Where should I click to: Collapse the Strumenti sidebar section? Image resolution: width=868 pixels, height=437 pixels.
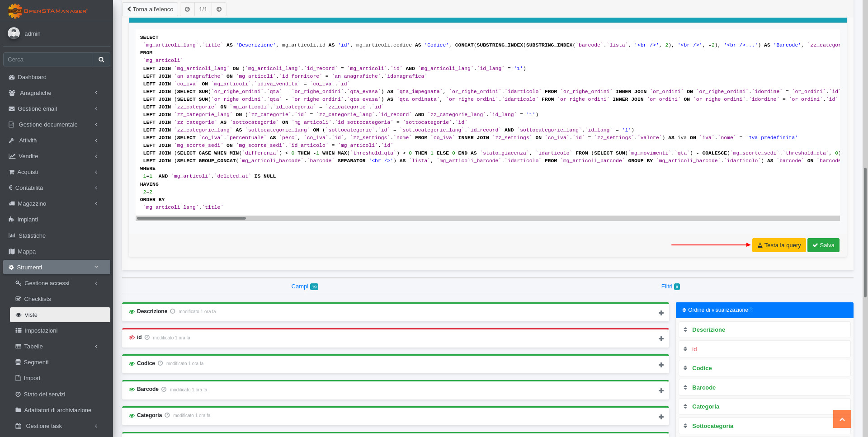pyautogui.click(x=57, y=268)
